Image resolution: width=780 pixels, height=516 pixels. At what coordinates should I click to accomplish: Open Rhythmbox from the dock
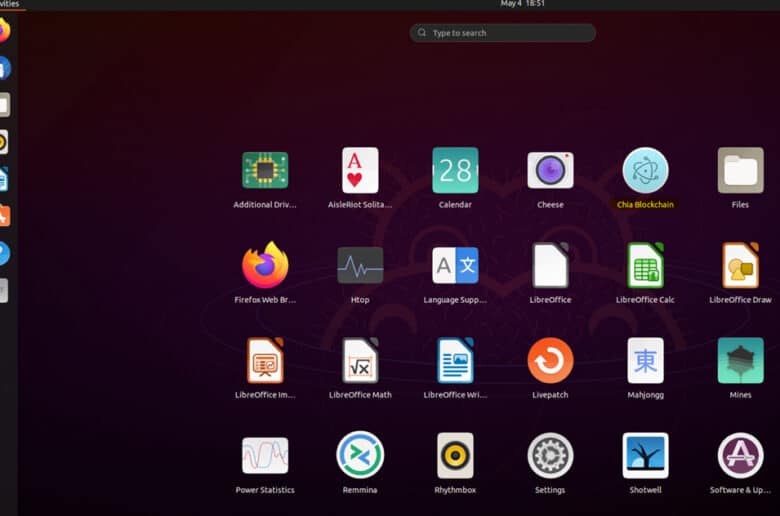[3, 142]
